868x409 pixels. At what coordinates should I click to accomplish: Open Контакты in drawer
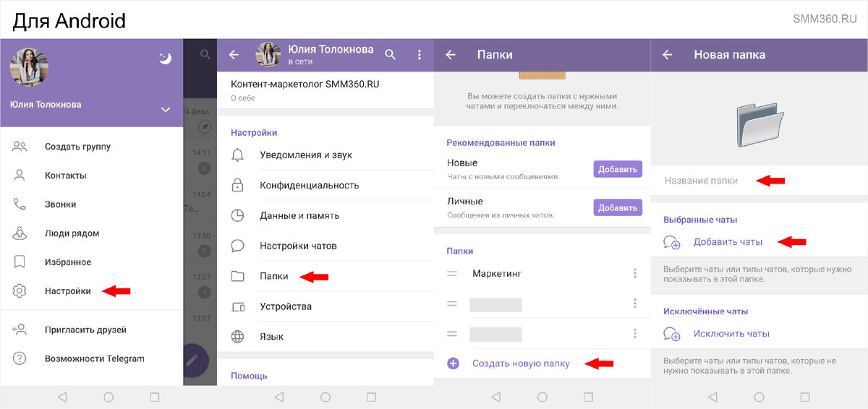point(92,175)
